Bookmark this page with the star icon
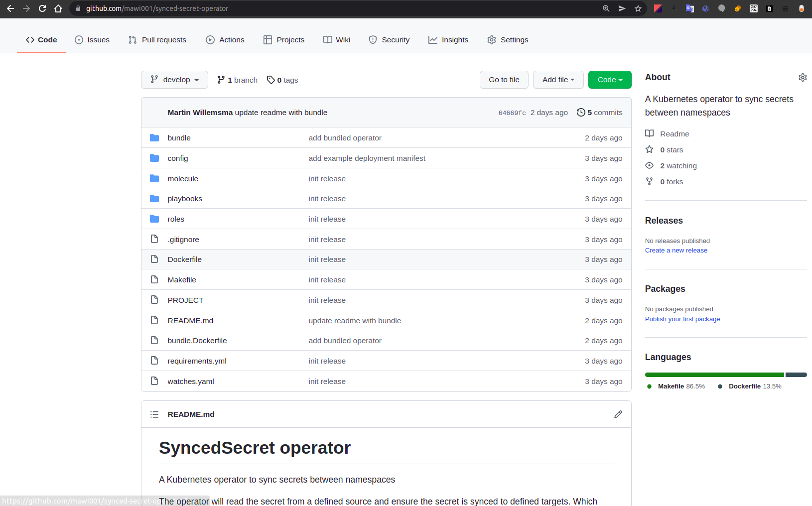Image resolution: width=812 pixels, height=506 pixels. click(x=638, y=8)
